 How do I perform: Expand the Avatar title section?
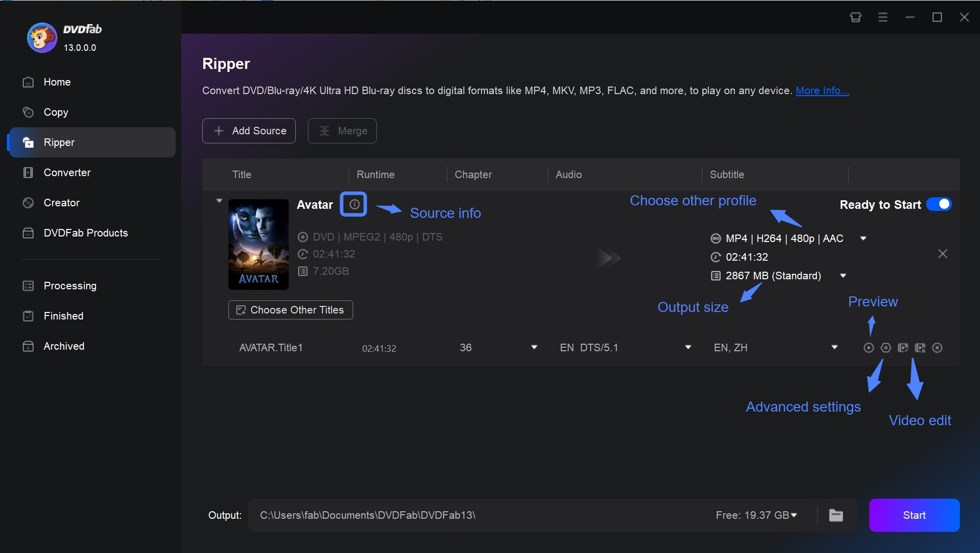click(219, 200)
